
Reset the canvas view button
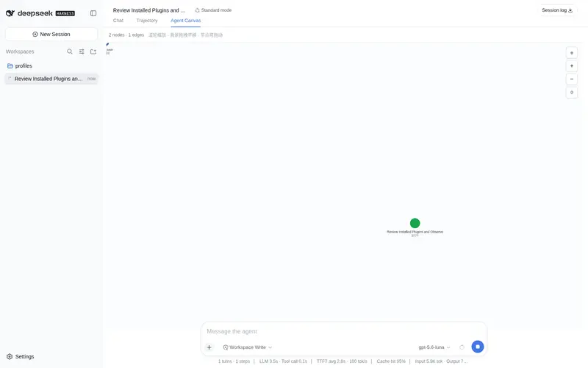pyautogui.click(x=572, y=93)
